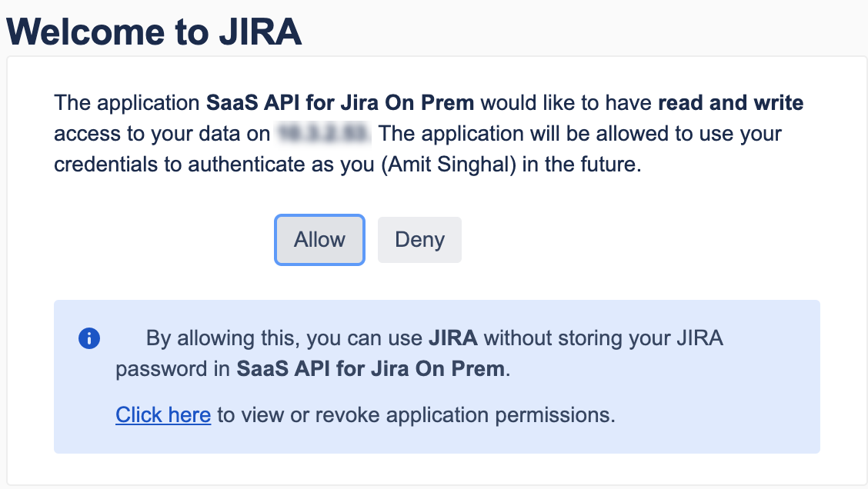View application permissions via the underlined link
868x489 pixels.
coord(163,414)
